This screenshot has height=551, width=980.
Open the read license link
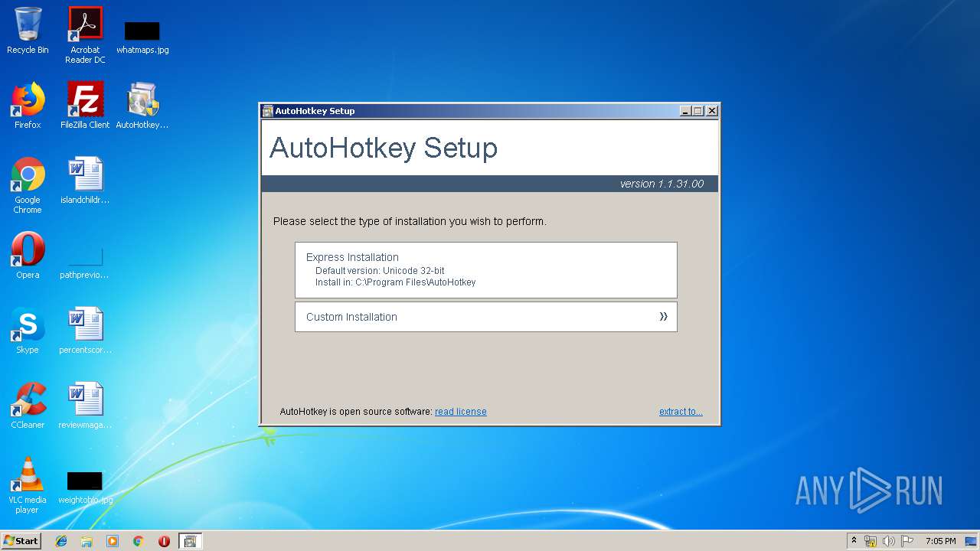460,412
